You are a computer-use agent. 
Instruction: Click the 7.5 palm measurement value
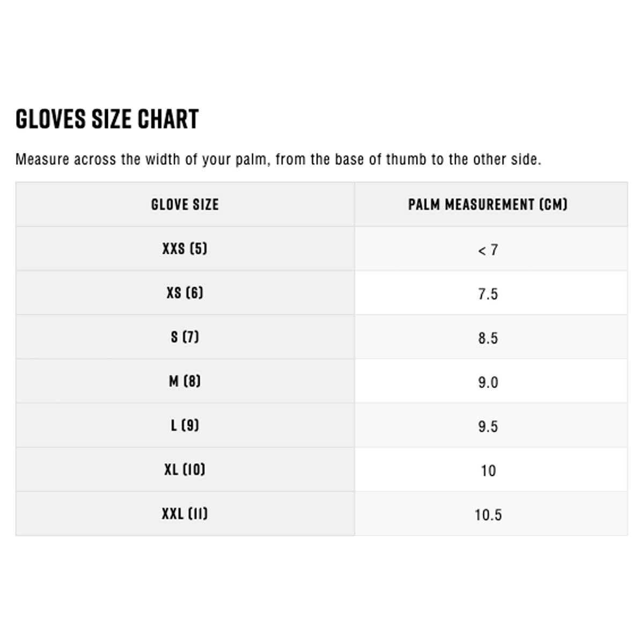click(488, 294)
